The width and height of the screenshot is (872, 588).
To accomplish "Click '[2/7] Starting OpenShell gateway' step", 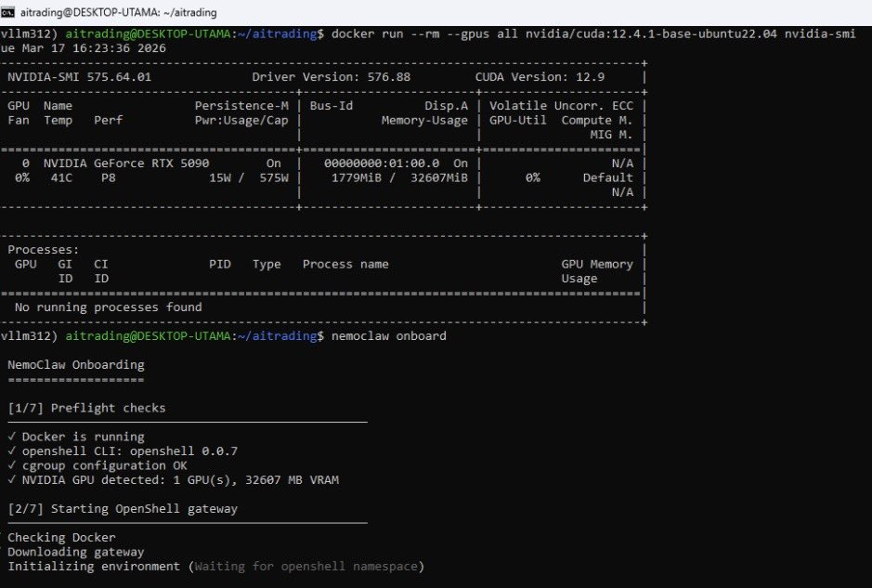I will point(123,509).
